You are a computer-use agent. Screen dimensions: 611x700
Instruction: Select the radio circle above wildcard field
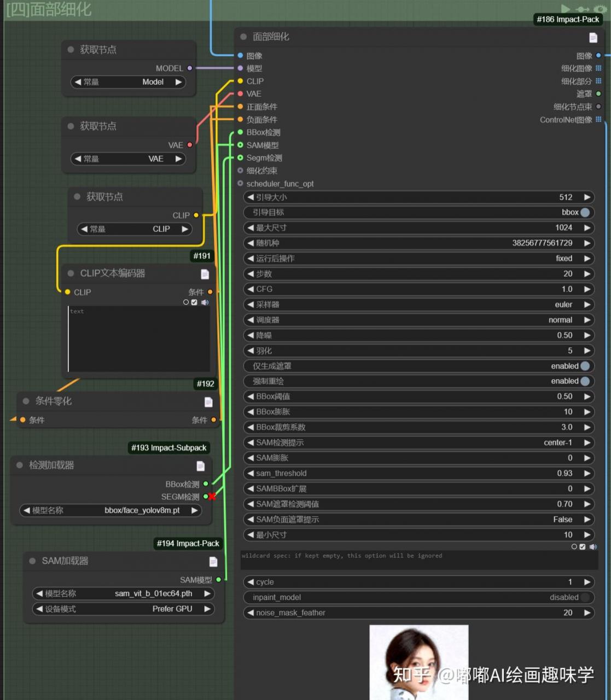click(574, 546)
